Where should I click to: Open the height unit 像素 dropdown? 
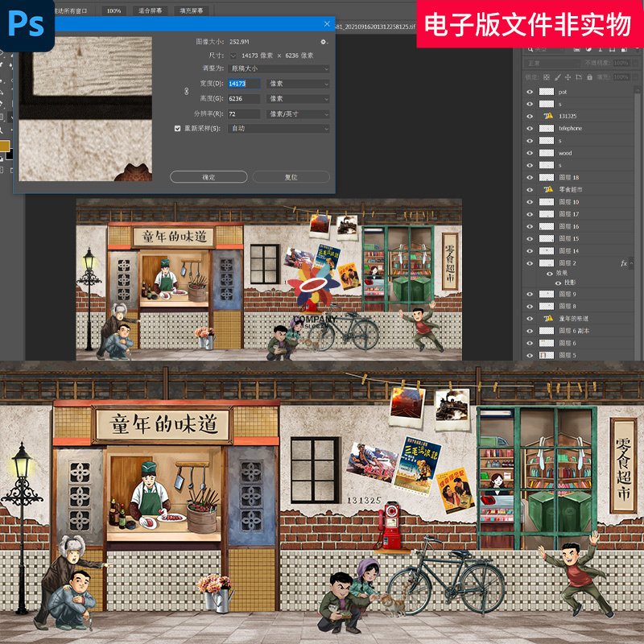(298, 99)
